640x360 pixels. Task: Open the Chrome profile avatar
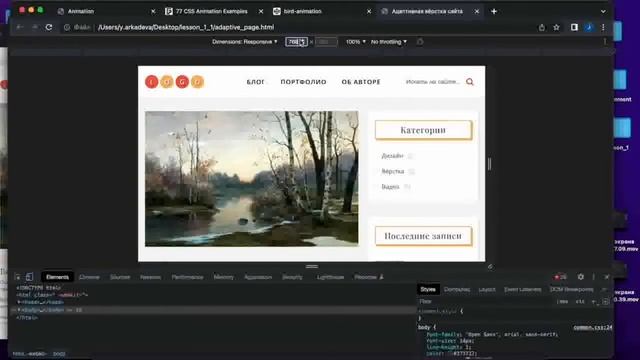tap(589, 27)
